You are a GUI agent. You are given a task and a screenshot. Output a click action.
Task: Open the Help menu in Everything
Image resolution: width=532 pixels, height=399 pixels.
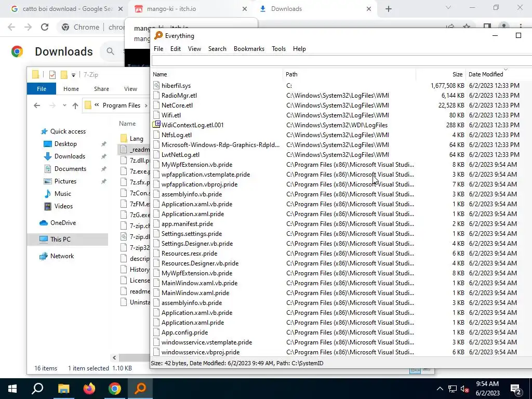click(299, 48)
